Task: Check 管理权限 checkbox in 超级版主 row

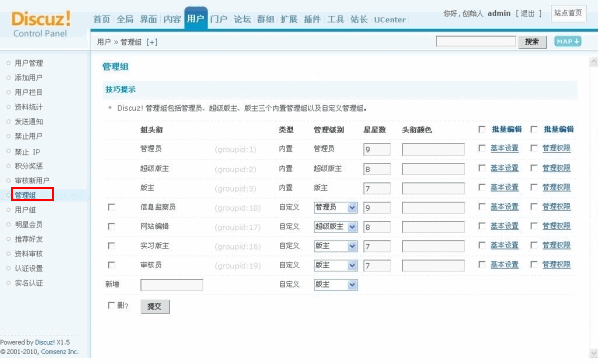Action: [534, 168]
